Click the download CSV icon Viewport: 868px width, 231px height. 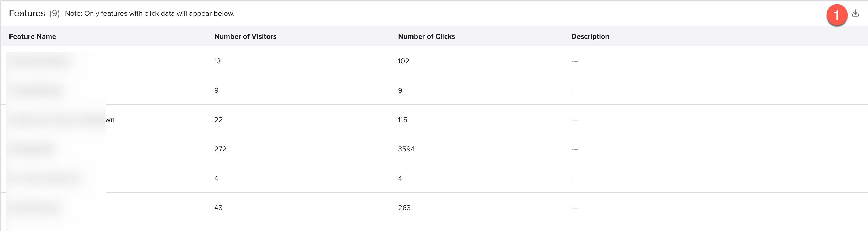855,13
